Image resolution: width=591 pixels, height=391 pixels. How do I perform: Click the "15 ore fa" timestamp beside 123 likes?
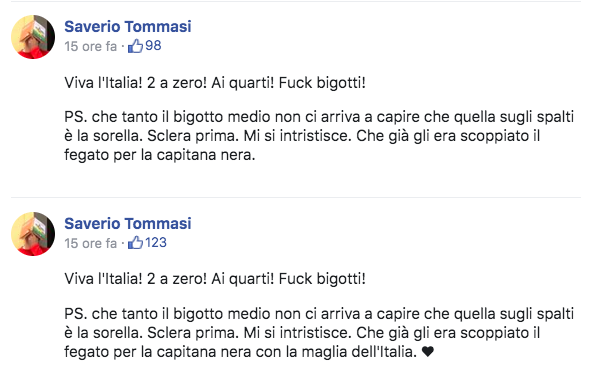pos(90,243)
